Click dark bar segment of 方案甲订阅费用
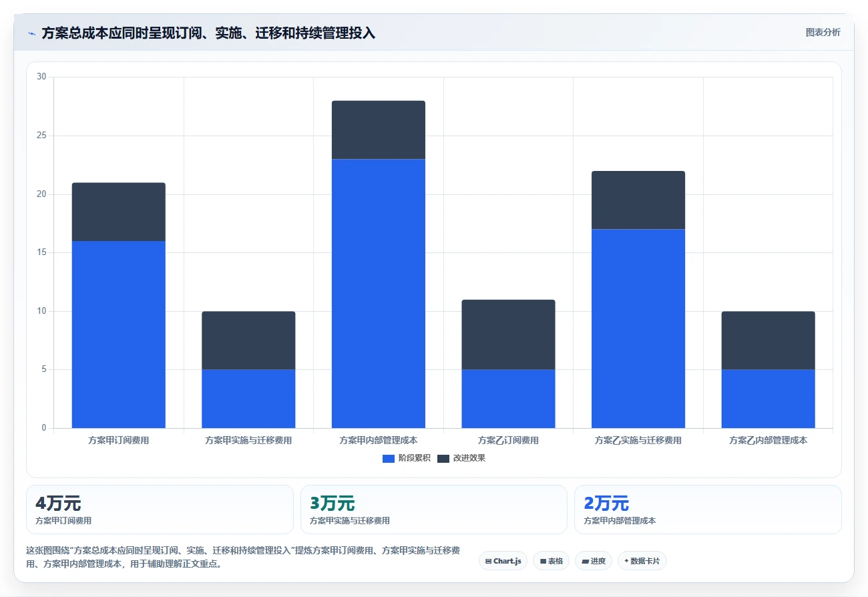Viewport: 868px width, 597px height. (119, 212)
